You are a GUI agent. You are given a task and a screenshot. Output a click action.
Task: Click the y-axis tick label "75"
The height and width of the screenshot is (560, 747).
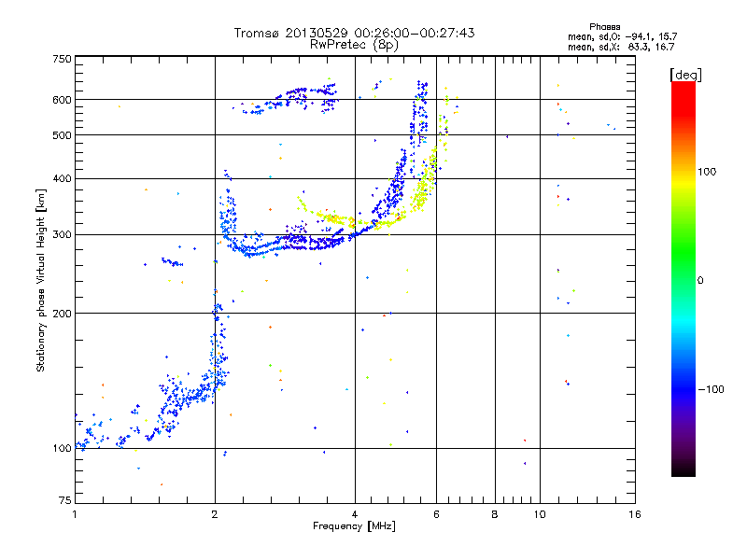click(65, 500)
